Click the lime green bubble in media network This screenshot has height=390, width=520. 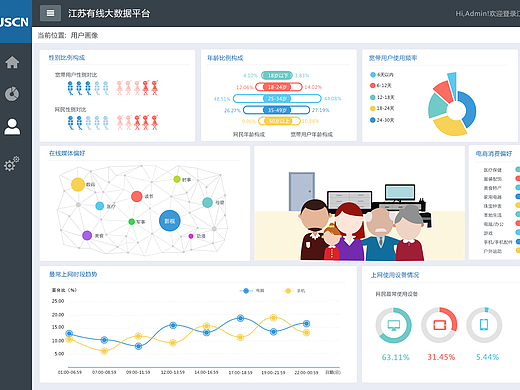click(x=177, y=179)
